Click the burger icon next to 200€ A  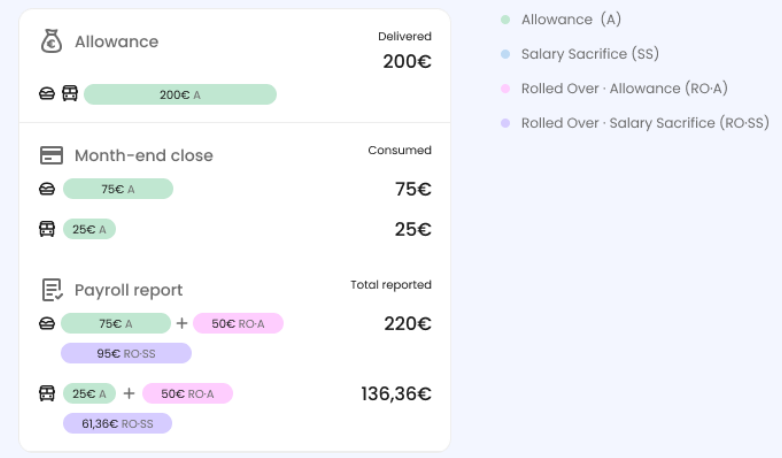click(47, 94)
